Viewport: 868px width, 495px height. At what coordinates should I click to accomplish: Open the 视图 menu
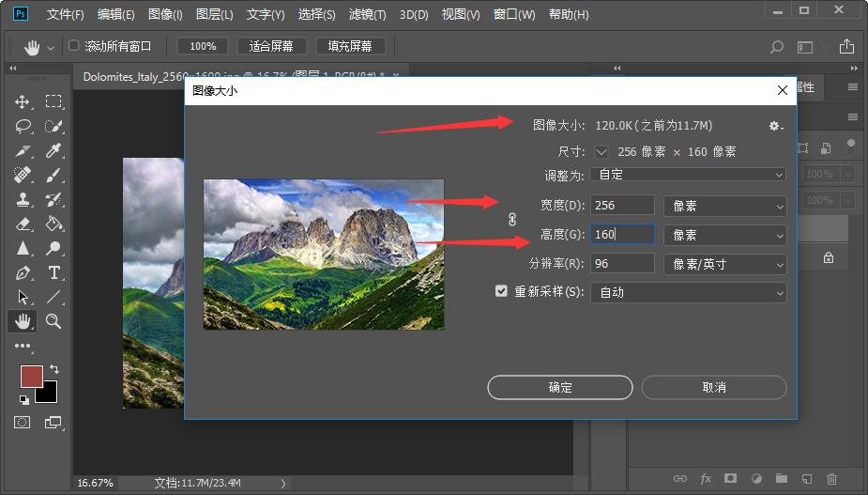tap(461, 14)
